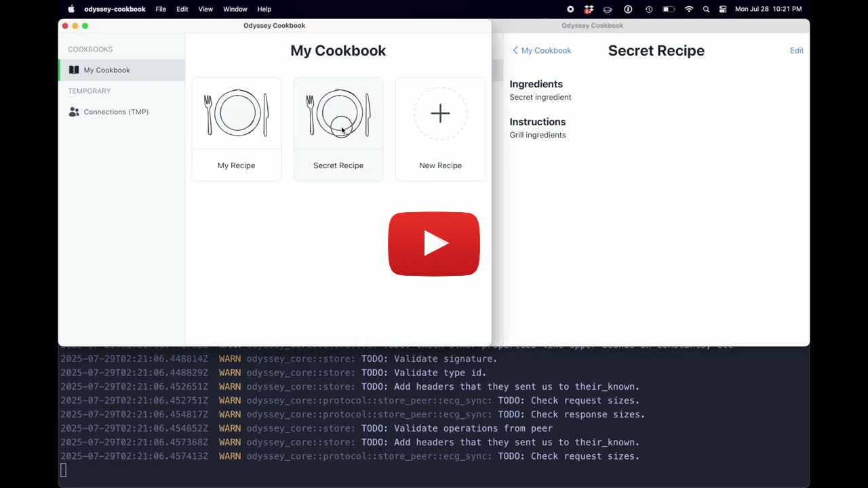Open the Dropbox menu bar icon
The height and width of the screenshot is (488, 868).
tap(589, 9)
